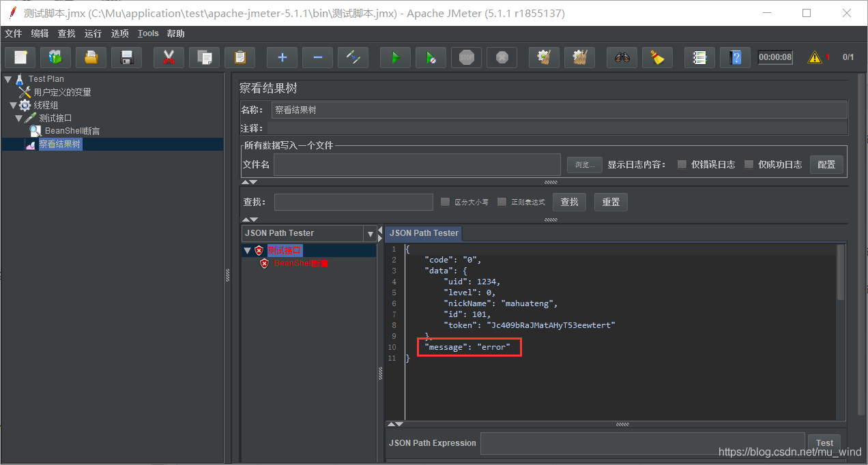The width and height of the screenshot is (868, 465).
Task: Click the Save disk icon in toolbar
Action: coord(126,58)
